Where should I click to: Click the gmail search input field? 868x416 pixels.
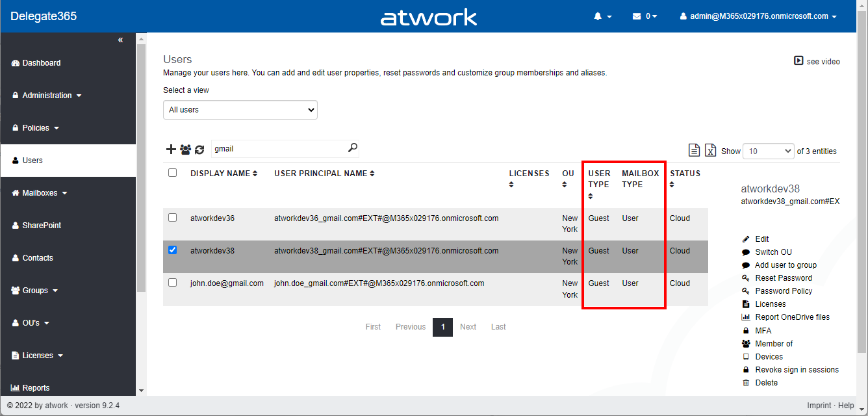pyautogui.click(x=278, y=149)
